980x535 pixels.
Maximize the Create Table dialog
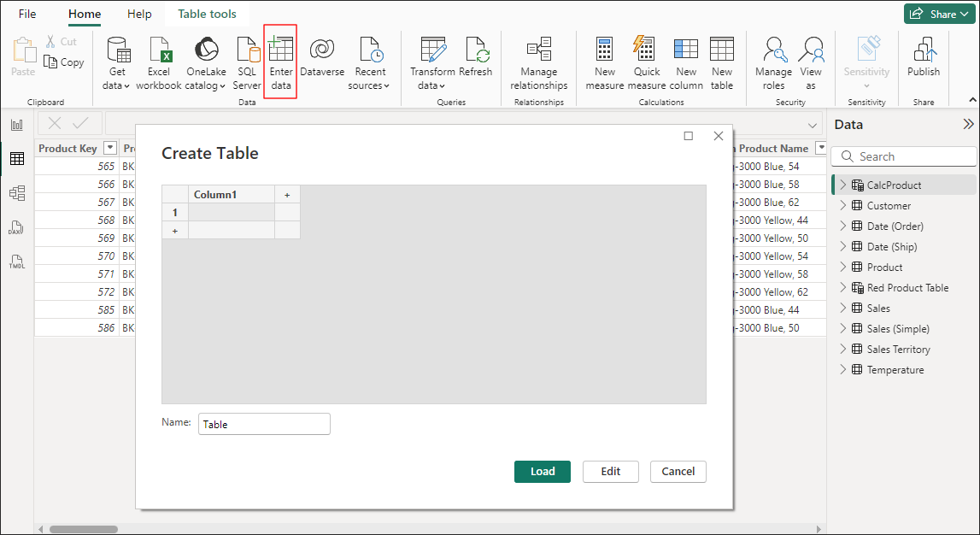(688, 136)
